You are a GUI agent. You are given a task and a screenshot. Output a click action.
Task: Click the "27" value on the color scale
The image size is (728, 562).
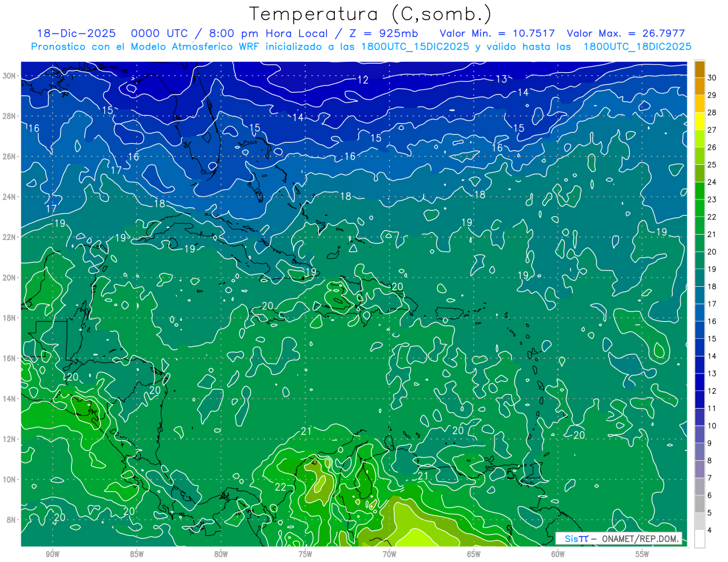(712, 130)
